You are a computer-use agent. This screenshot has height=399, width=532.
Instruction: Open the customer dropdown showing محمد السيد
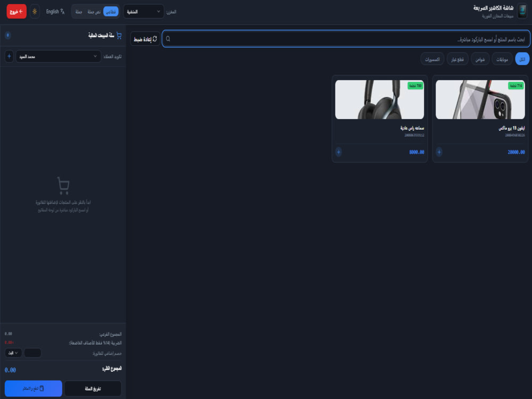58,56
